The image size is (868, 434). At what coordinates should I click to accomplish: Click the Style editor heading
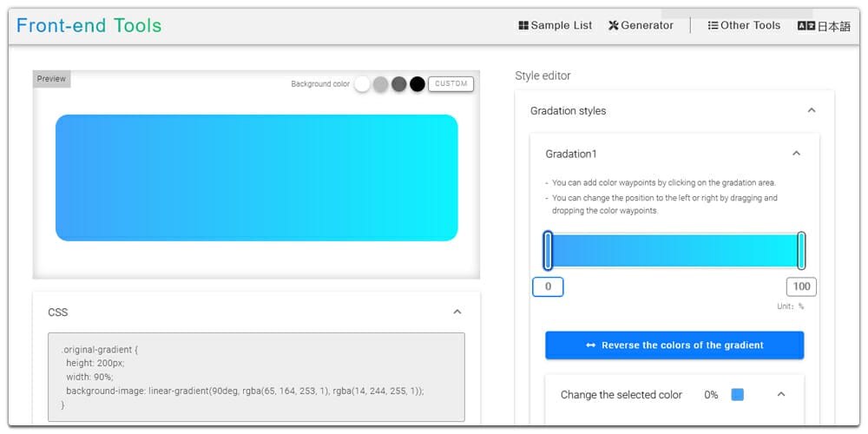tap(542, 76)
